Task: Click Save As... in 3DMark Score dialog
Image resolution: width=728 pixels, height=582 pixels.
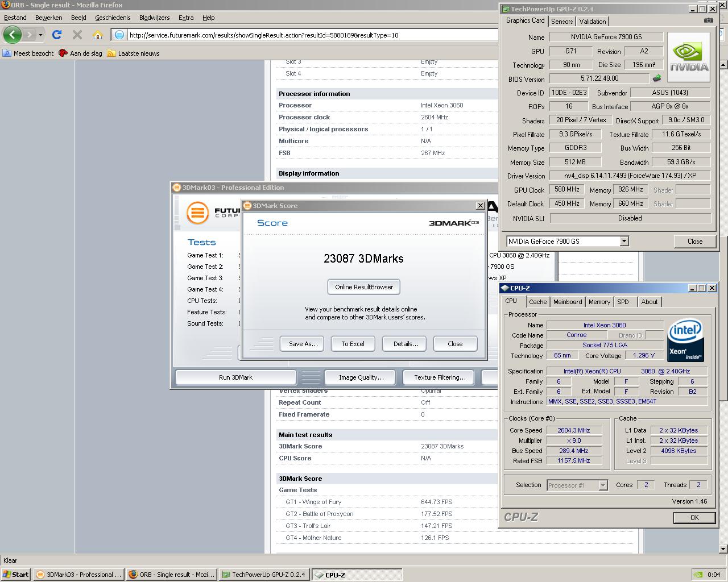Action: coord(303,344)
